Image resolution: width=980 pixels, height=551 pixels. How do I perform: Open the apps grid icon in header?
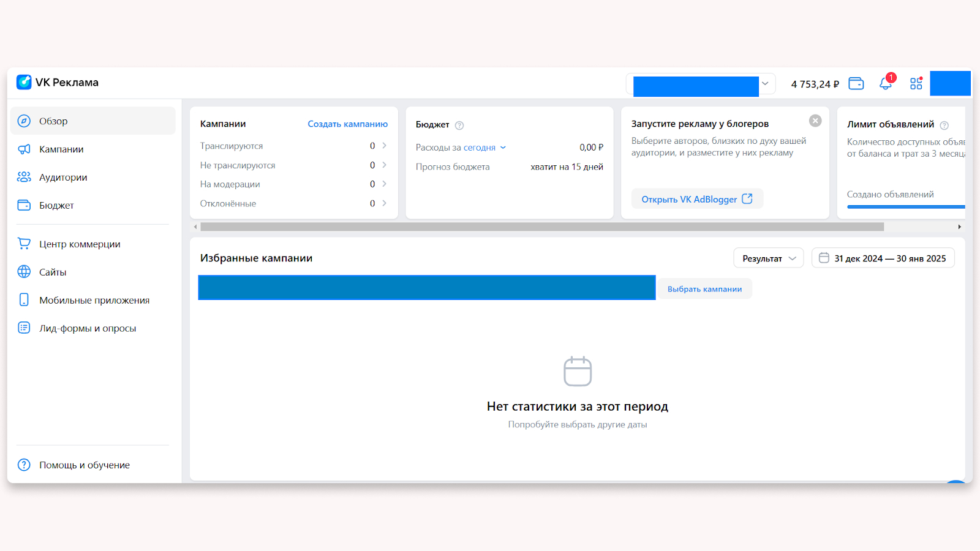point(916,84)
